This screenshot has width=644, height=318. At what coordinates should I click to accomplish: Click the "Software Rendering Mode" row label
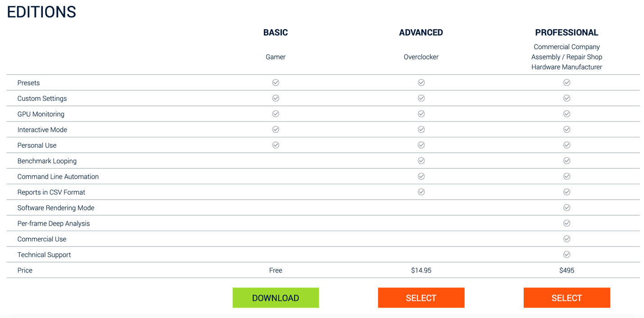pyautogui.click(x=56, y=208)
